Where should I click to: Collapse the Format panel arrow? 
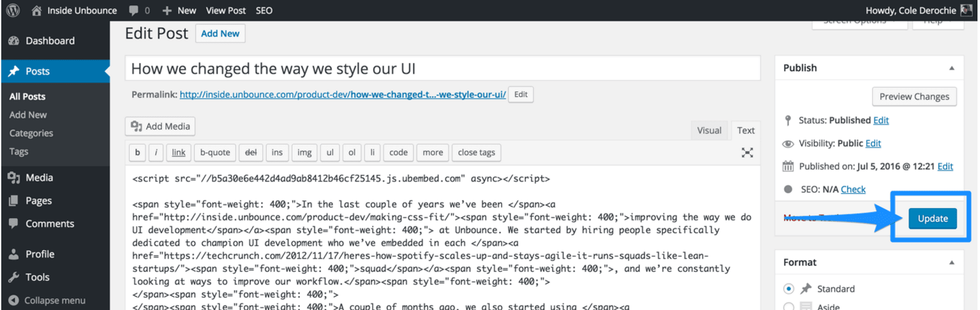click(952, 263)
